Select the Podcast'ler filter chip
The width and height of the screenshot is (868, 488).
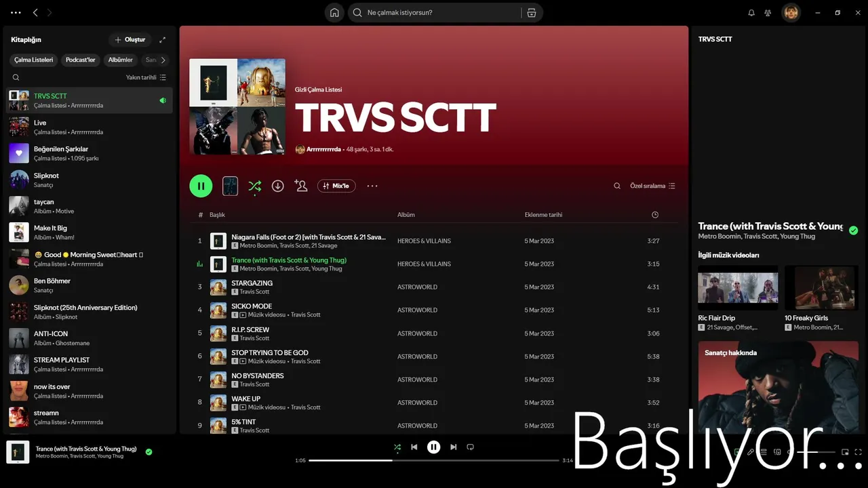coord(80,60)
